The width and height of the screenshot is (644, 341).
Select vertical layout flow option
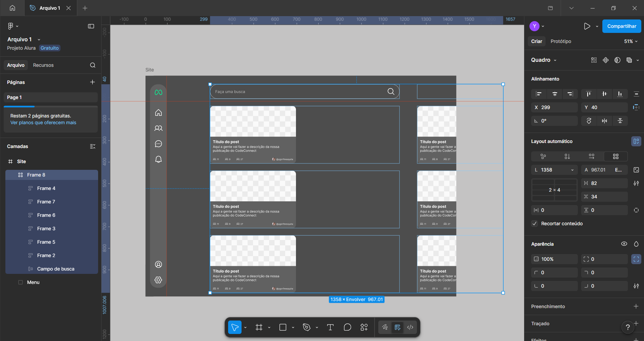(x=567, y=156)
